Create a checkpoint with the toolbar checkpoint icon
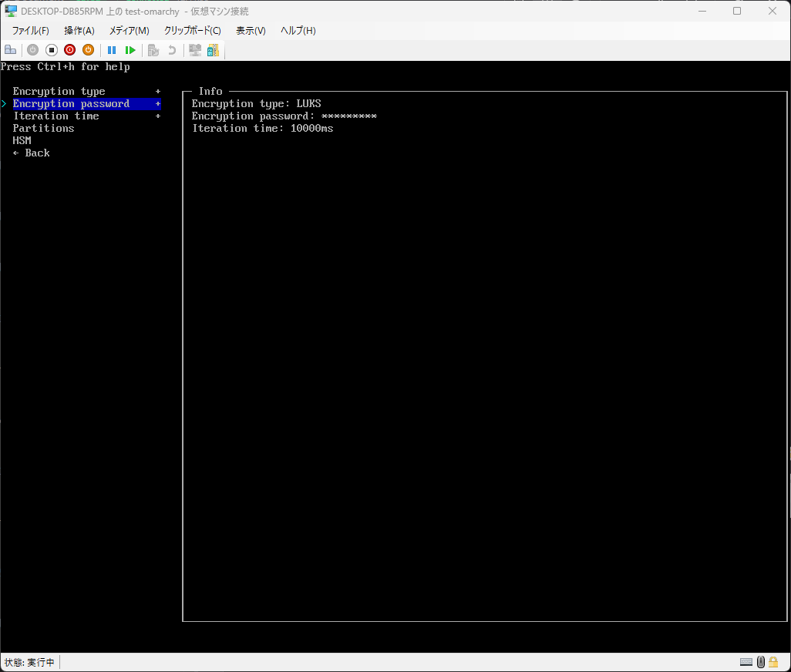Image resolution: width=791 pixels, height=672 pixels. point(153,50)
